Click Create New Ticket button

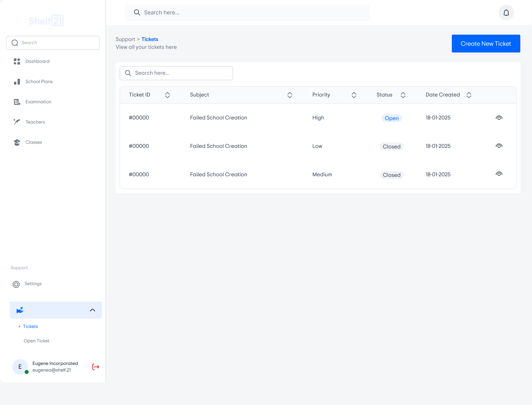click(x=486, y=44)
